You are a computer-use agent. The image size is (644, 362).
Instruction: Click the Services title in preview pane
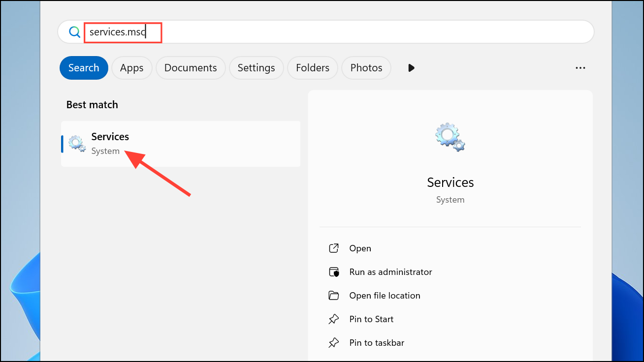click(451, 182)
